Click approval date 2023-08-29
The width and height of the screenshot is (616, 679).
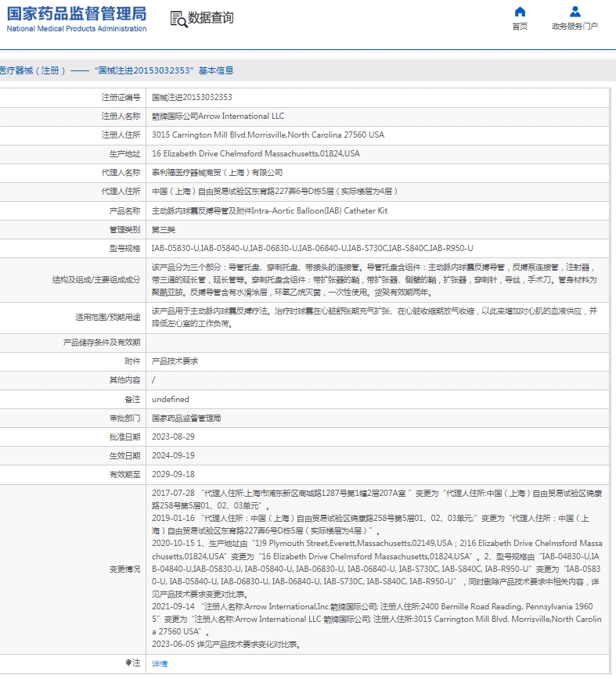pos(173,437)
